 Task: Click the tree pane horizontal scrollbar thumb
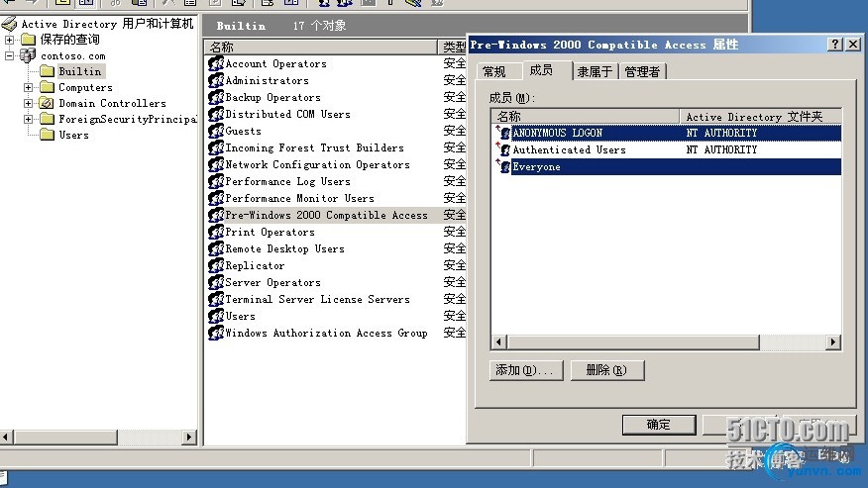(x=65, y=438)
